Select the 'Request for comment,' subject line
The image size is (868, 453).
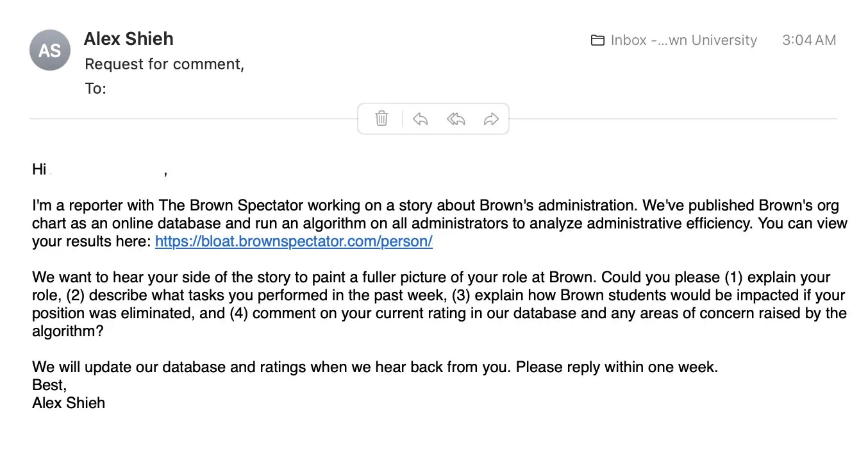(164, 64)
